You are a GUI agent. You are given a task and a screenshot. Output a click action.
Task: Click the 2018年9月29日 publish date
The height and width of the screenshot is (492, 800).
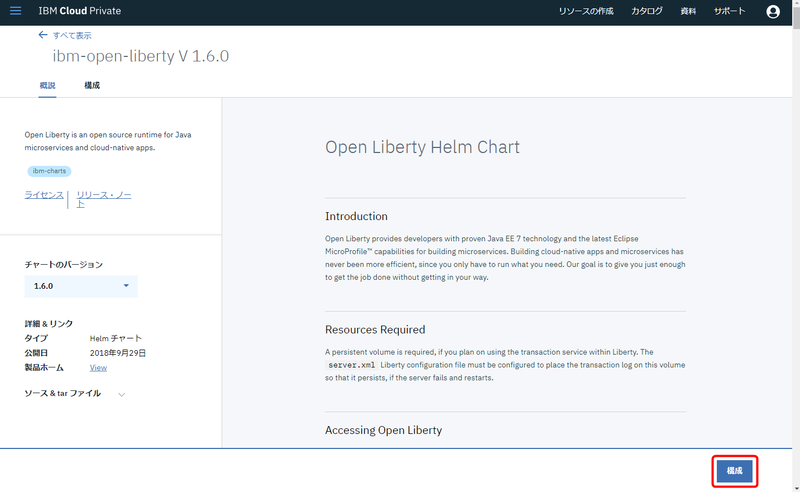(x=118, y=353)
